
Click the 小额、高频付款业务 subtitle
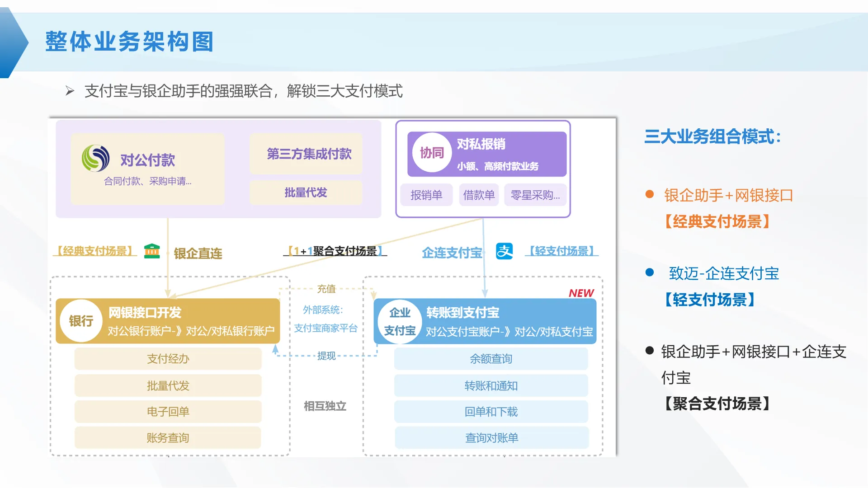tap(498, 166)
